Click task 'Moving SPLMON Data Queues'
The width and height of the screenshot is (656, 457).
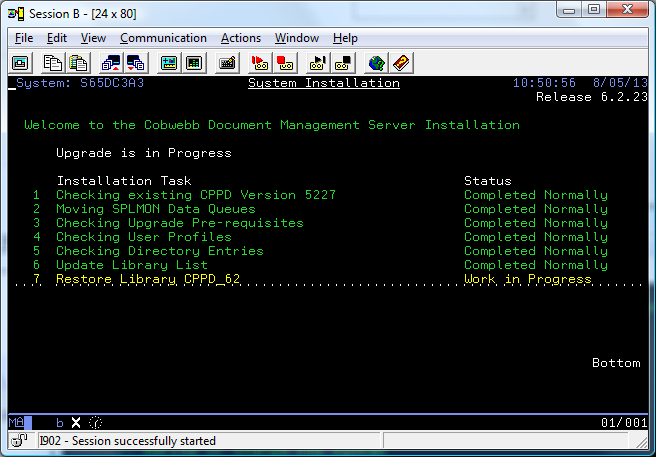click(156, 209)
